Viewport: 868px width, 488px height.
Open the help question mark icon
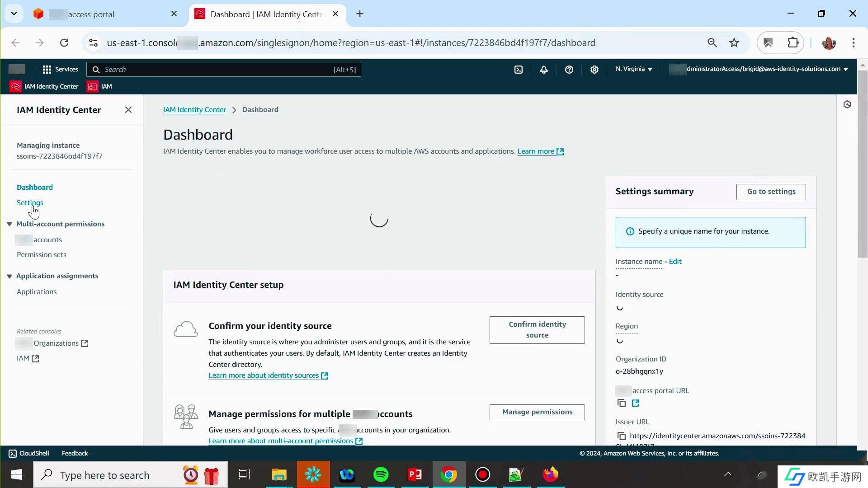point(569,70)
